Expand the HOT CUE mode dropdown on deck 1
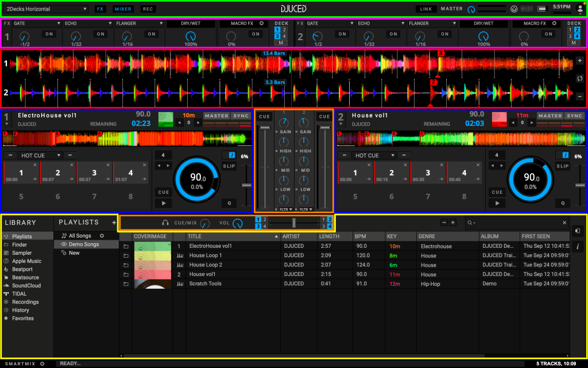The image size is (588, 368). (x=41, y=155)
